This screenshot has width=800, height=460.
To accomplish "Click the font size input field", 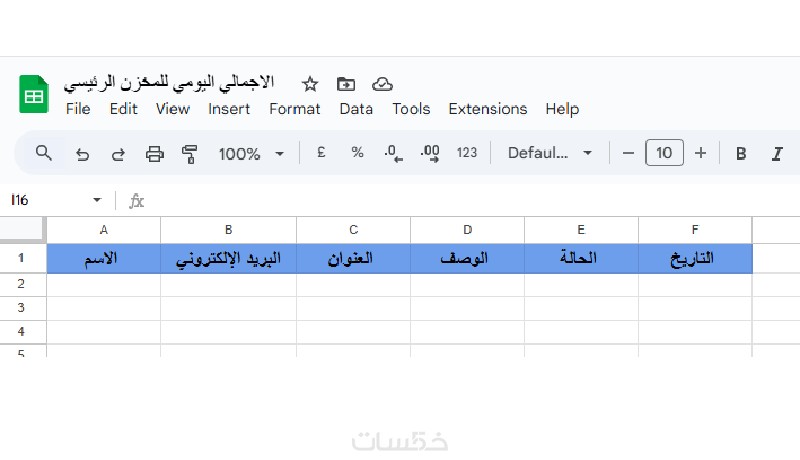I will tap(664, 153).
